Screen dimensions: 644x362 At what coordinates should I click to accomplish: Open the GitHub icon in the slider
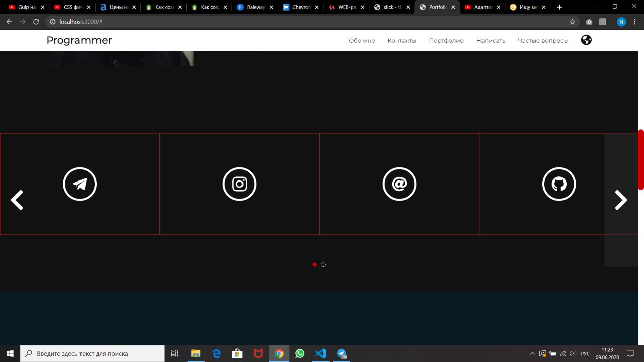[559, 184]
